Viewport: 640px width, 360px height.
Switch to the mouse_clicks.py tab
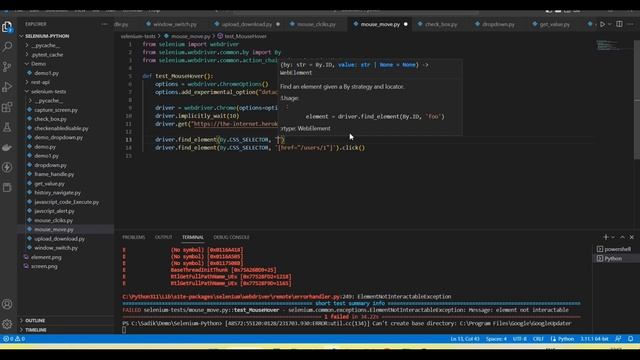tap(316, 24)
